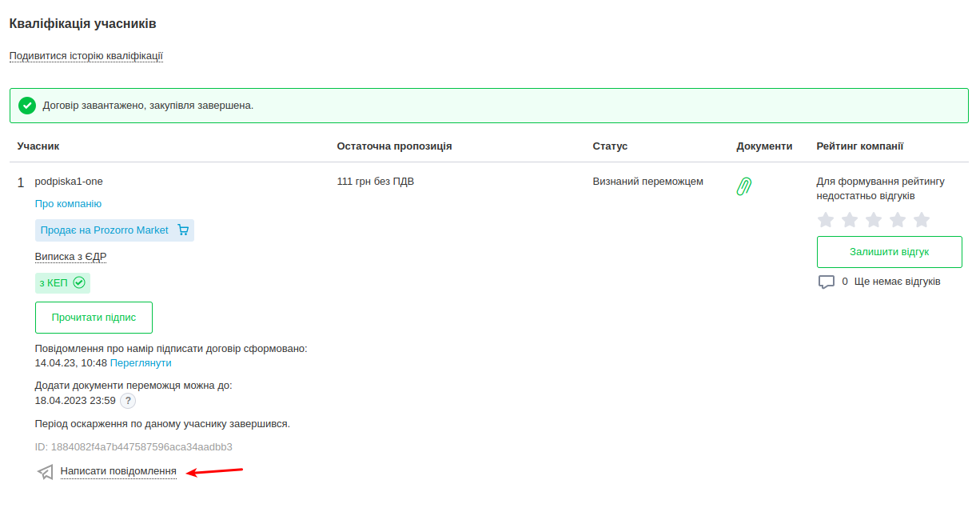Give a five star rating
This screenshot has height=524, width=980.
point(922,220)
